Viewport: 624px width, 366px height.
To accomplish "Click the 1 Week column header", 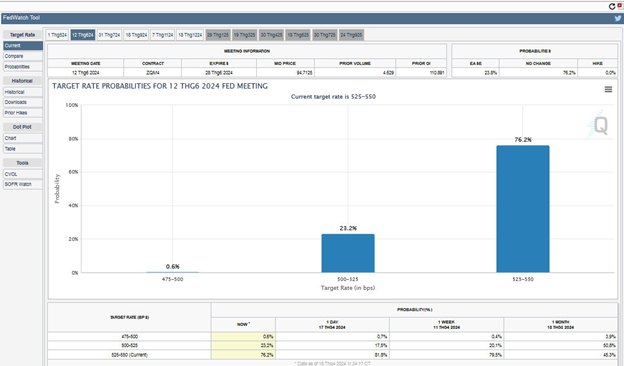I will (447, 325).
